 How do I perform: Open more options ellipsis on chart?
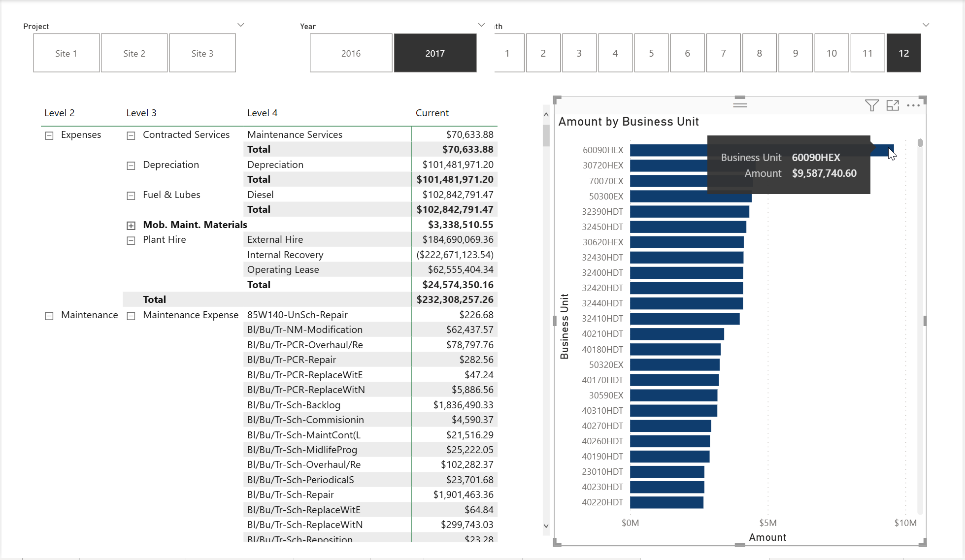click(x=913, y=105)
